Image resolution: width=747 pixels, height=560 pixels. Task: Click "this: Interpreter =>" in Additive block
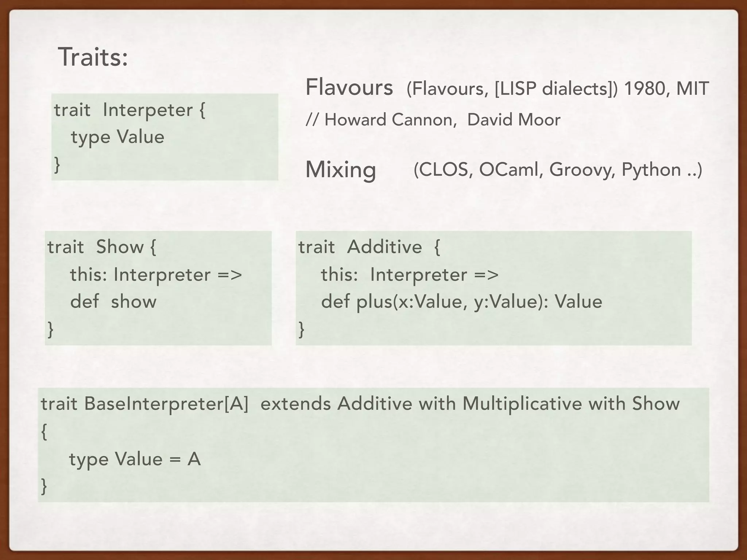(409, 275)
